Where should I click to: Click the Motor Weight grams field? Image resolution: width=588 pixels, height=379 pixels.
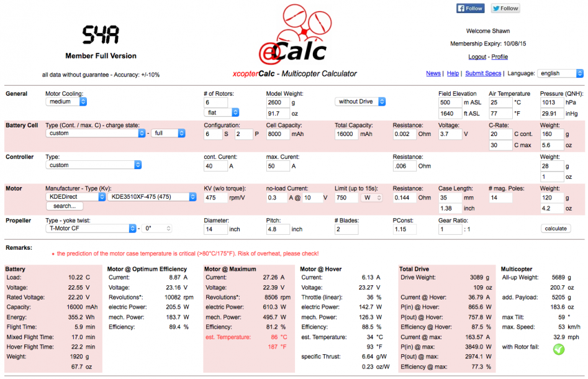tap(552, 198)
